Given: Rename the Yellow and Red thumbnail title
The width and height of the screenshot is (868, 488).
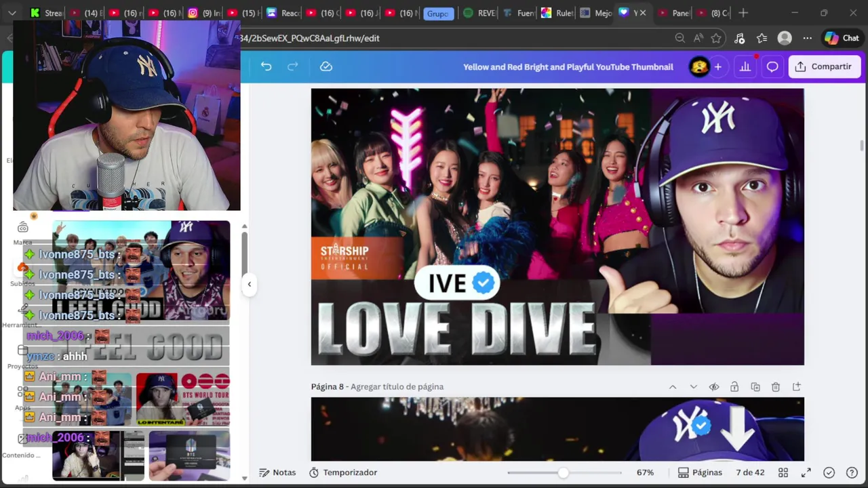Looking at the screenshot, I should [x=568, y=66].
